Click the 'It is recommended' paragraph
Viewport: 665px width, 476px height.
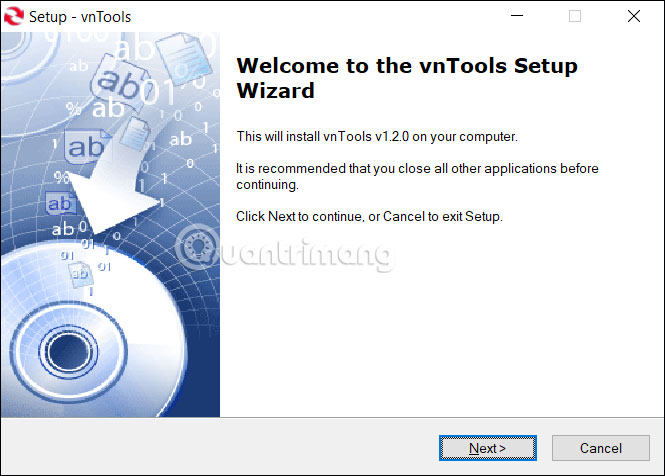(x=417, y=176)
